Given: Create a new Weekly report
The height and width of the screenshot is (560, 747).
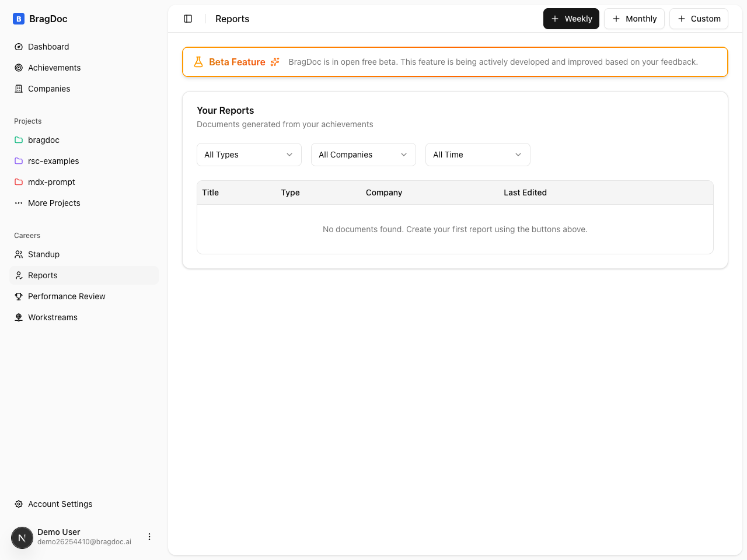Looking at the screenshot, I should pyautogui.click(x=571, y=19).
